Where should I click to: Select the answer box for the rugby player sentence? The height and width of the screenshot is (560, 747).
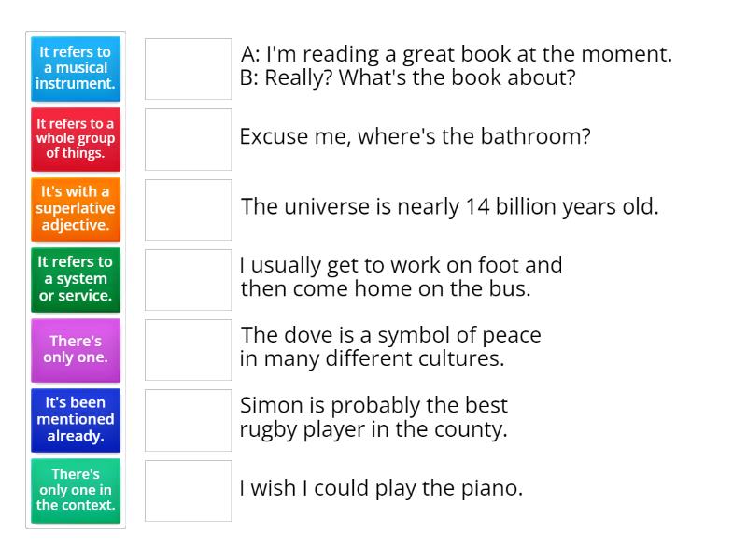coord(188,420)
